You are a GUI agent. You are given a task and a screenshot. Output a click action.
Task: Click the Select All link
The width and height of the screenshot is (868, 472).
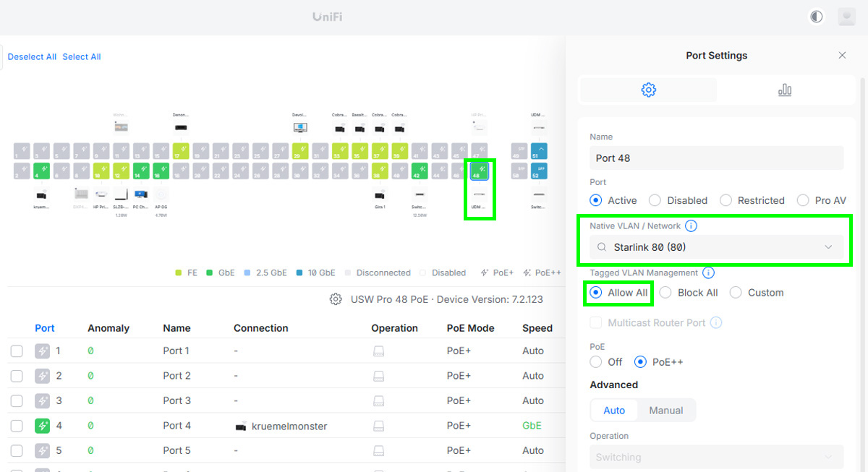(82, 57)
